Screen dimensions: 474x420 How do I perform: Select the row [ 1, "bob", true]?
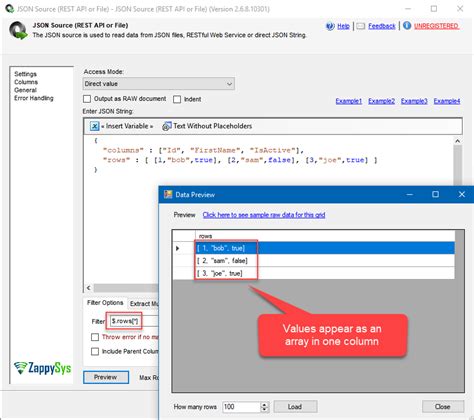pos(325,248)
